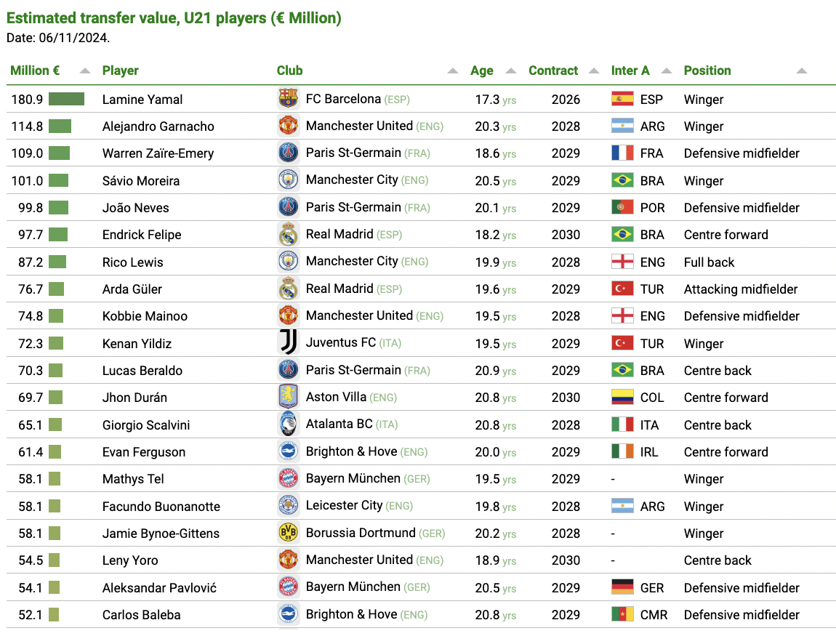Sort by Million € using its arrow
This screenshot has width=836, height=644.
pyautogui.click(x=84, y=71)
